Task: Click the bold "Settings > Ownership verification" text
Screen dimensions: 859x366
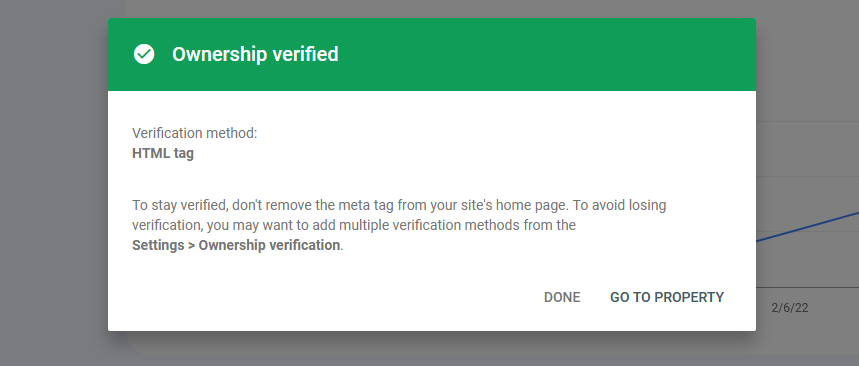Action: [236, 245]
